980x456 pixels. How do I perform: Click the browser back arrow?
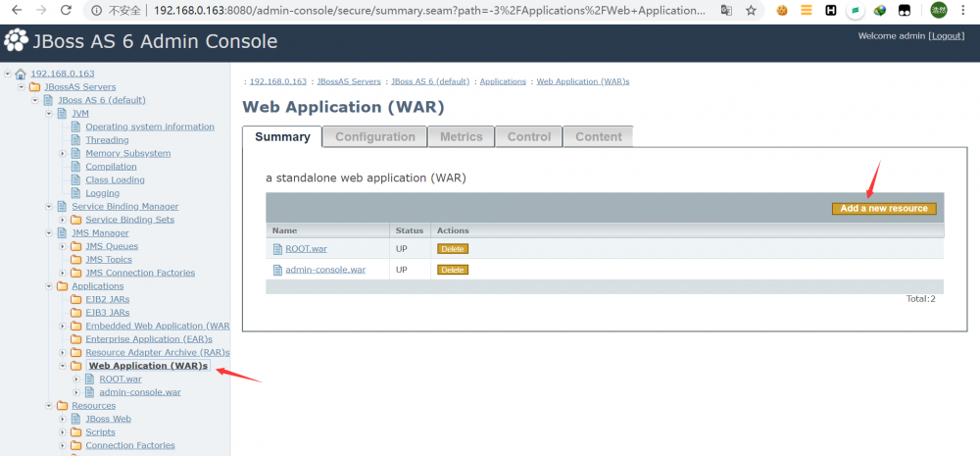[x=17, y=11]
